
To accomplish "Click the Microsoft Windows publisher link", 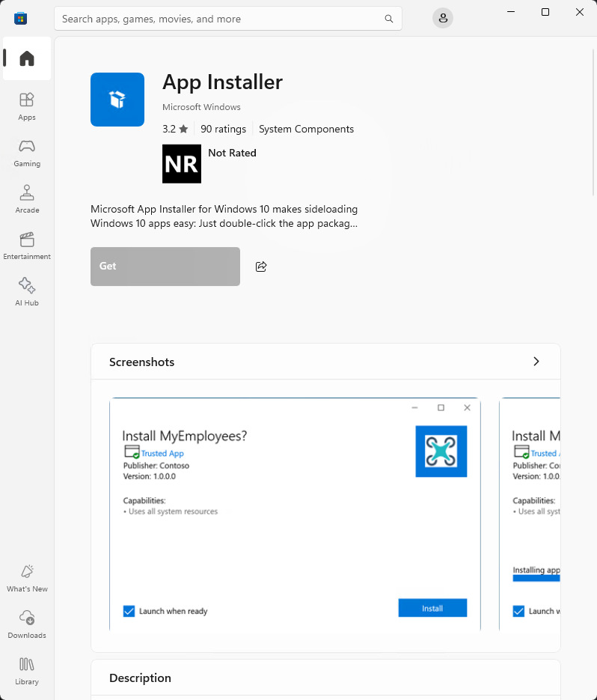I will 201,107.
